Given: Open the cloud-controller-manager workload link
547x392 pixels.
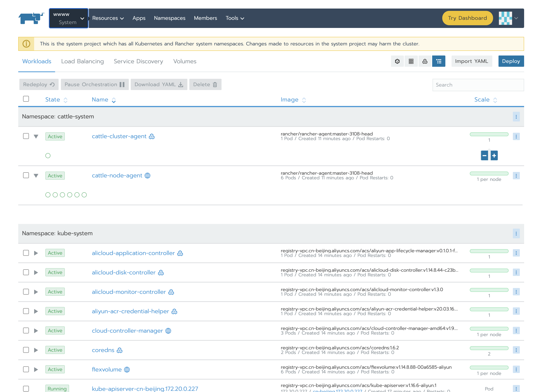Looking at the screenshot, I should click(128, 330).
